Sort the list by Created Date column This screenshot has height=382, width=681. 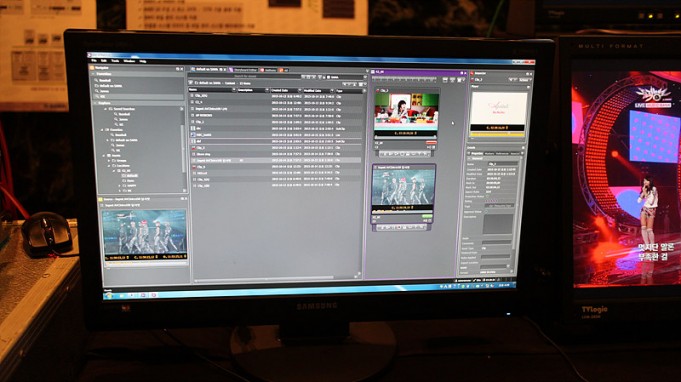pyautogui.click(x=285, y=91)
